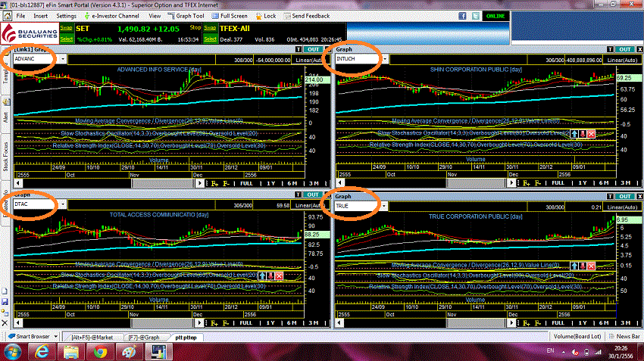Move Stochastics indicator down in INTUCH graph
The height and width of the screenshot is (361, 644).
[583, 134]
